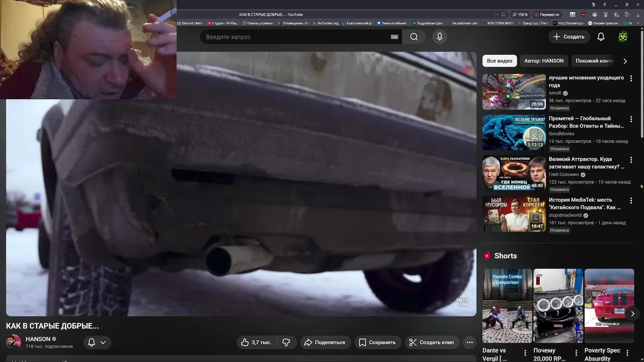This screenshot has height=362, width=644.
Task: Open RuTracker.org bookmark
Action: [326, 23]
